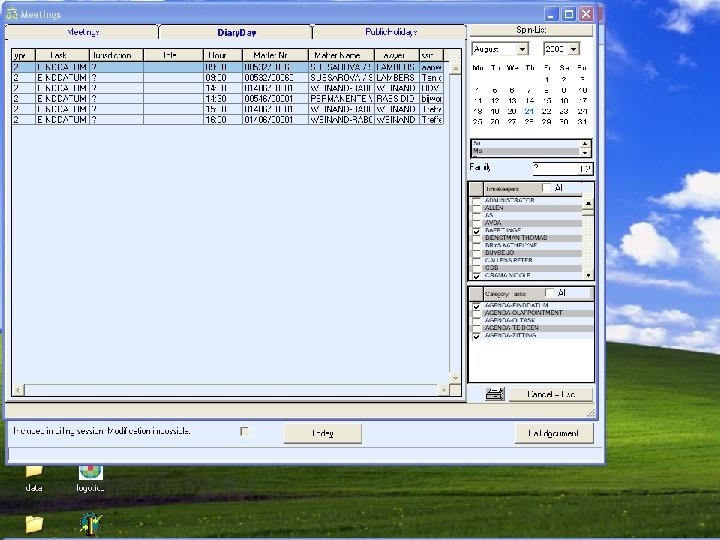Check the All box in Timekeepers header
720x540 pixels.
(546, 188)
